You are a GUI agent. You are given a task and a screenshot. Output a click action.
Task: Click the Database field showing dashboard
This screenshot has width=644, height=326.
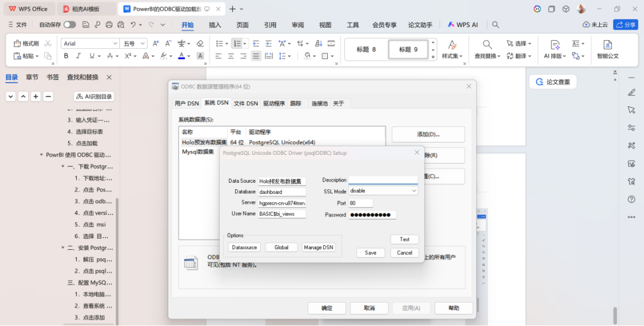[282, 192]
